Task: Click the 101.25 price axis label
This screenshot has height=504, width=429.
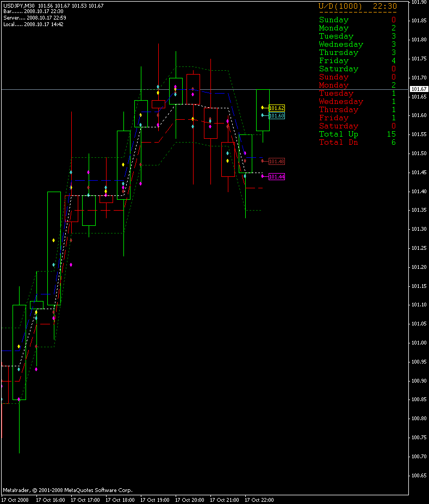Action: click(419, 248)
